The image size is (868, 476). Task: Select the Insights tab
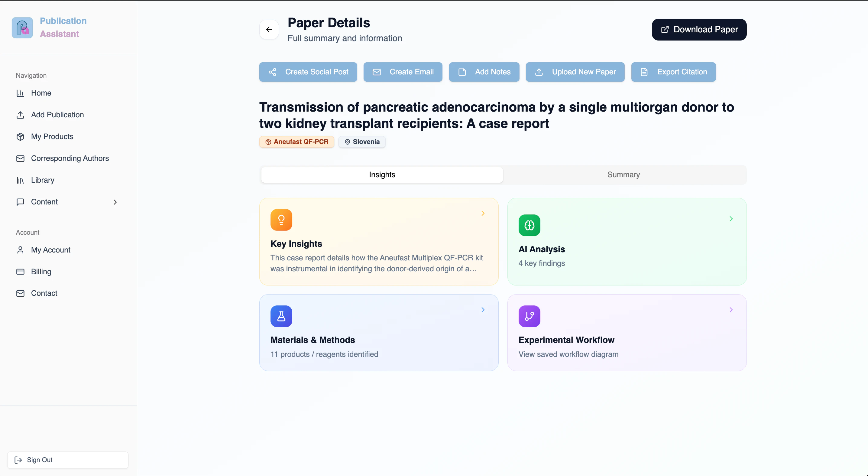pos(382,174)
